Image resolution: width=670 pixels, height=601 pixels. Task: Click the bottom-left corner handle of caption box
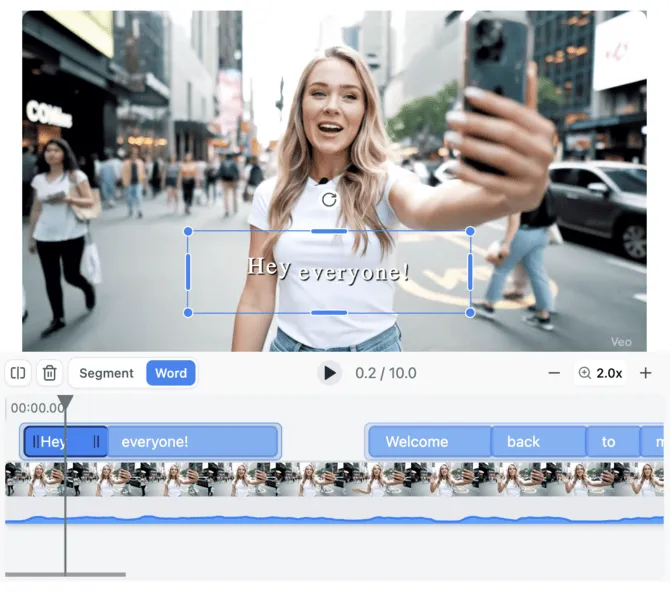coord(188,313)
